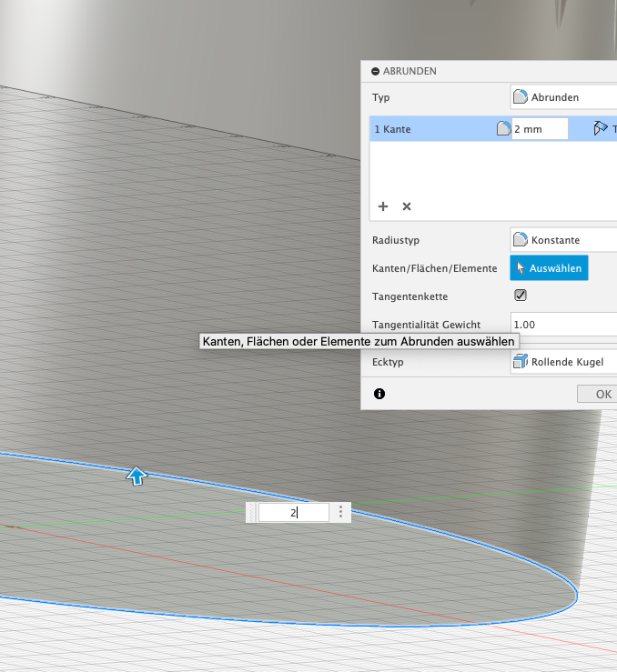Open the Radiustyp dropdown set to Konstante
The height and width of the screenshot is (672, 617).
pyautogui.click(x=562, y=240)
